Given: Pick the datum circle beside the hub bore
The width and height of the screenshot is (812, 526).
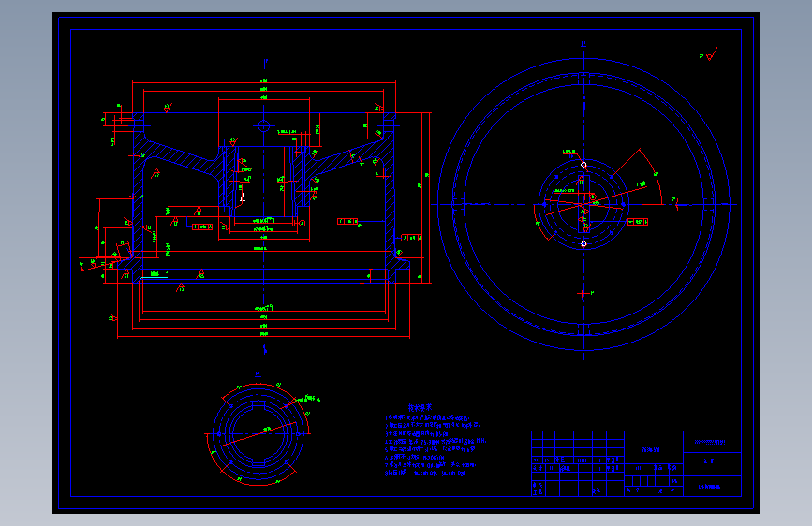Looking at the screenshot, I should click(303, 223).
